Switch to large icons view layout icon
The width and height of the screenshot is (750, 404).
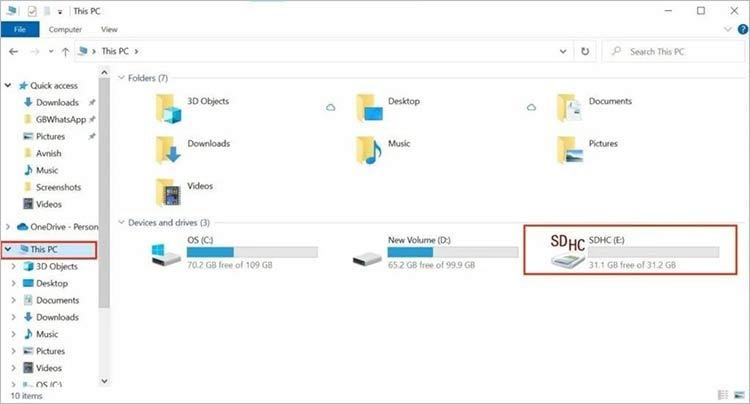click(739, 395)
